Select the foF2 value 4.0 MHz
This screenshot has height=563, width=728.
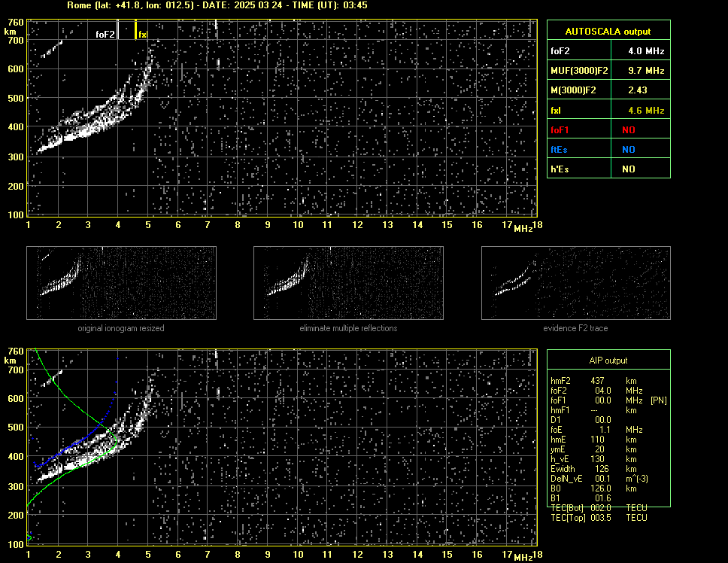[x=646, y=51]
